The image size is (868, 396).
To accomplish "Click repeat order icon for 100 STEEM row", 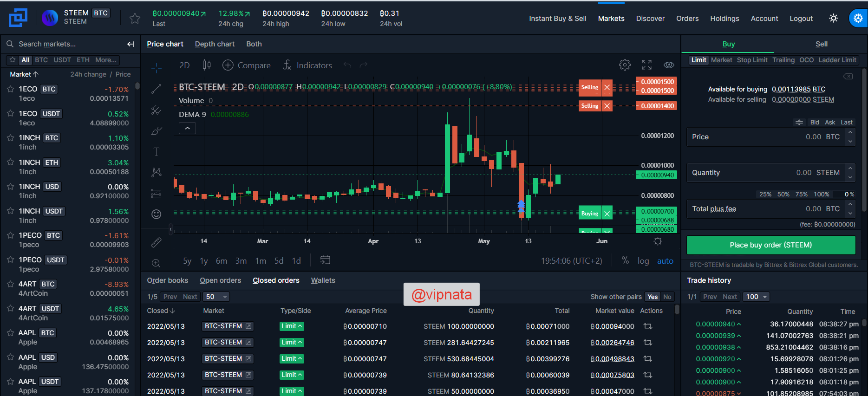I will [648, 326].
